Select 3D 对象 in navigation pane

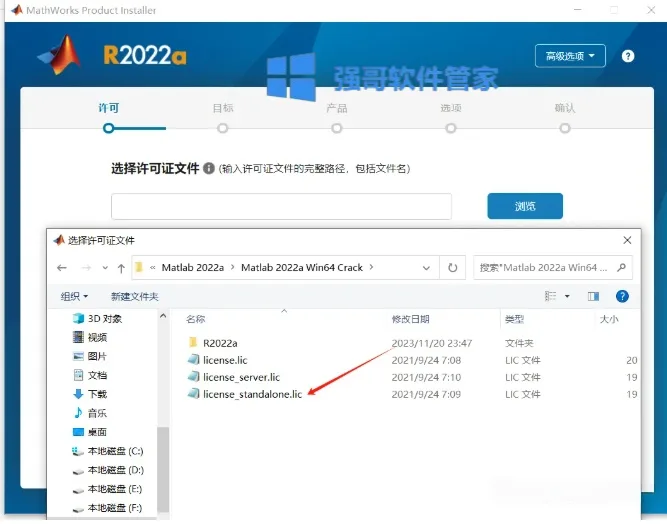[x=97, y=319]
